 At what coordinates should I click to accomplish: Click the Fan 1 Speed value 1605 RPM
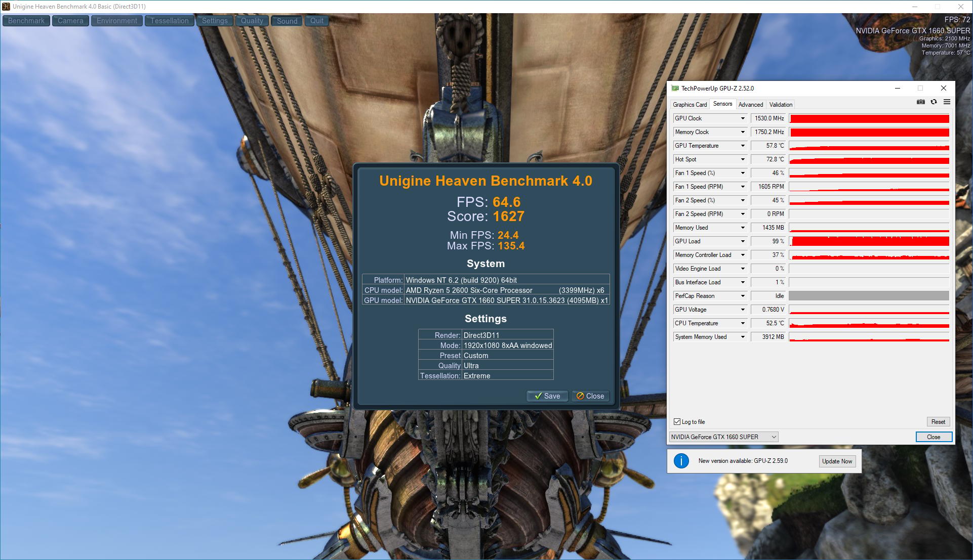(768, 187)
